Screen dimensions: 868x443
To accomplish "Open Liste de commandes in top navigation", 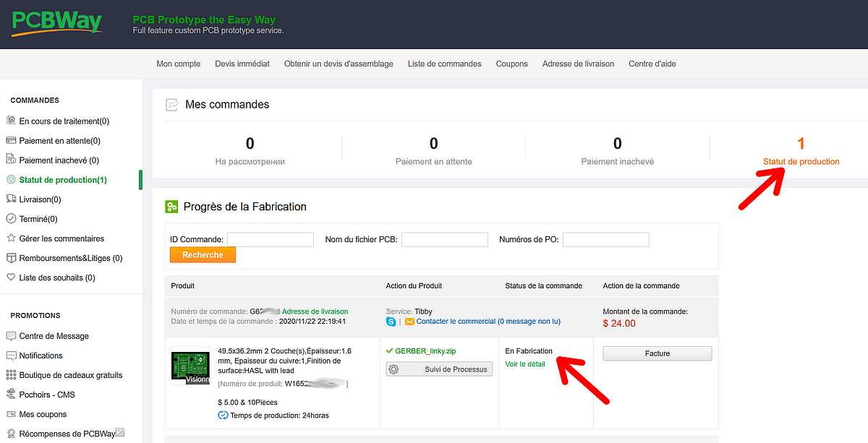I will click(444, 64).
